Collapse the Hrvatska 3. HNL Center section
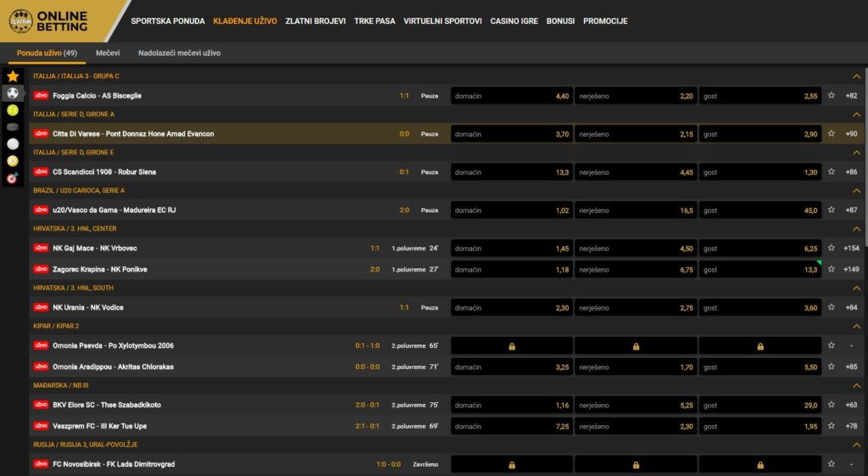 pyautogui.click(x=856, y=229)
